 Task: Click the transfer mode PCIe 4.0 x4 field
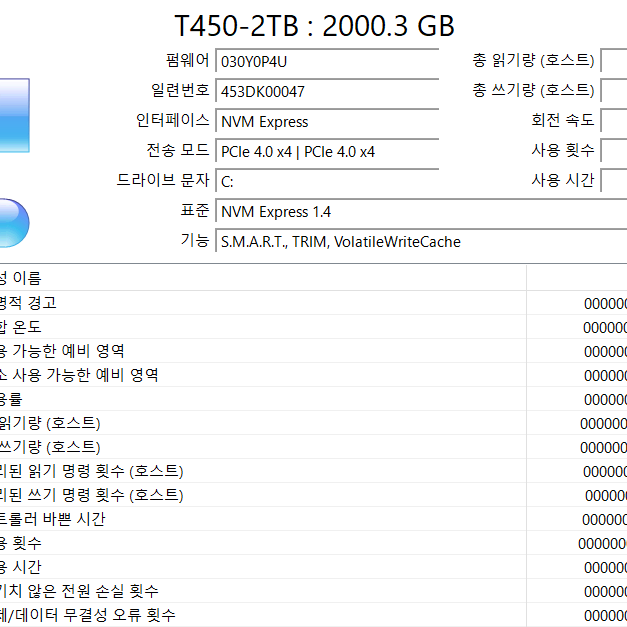pos(326,152)
